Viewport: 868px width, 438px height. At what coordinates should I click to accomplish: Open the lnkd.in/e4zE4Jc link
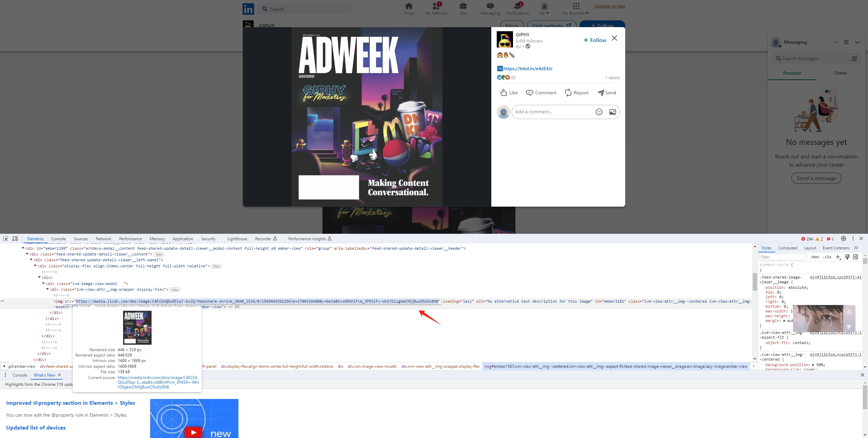528,69
